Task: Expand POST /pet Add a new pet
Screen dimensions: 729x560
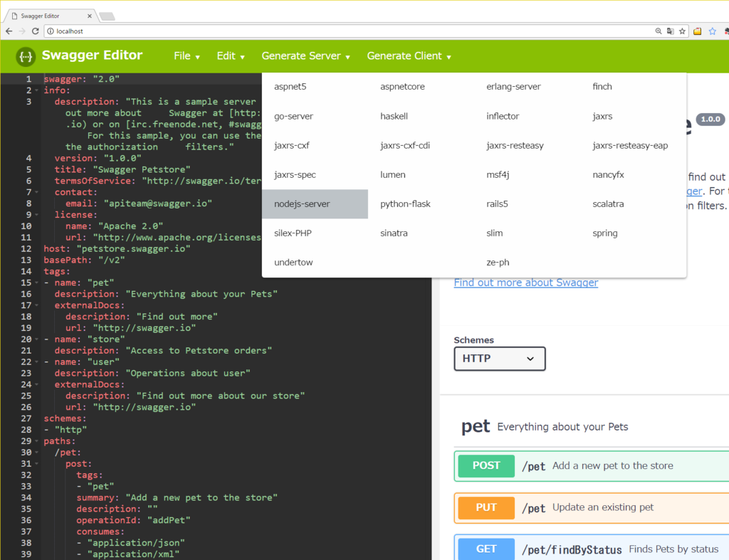Action: click(x=592, y=466)
